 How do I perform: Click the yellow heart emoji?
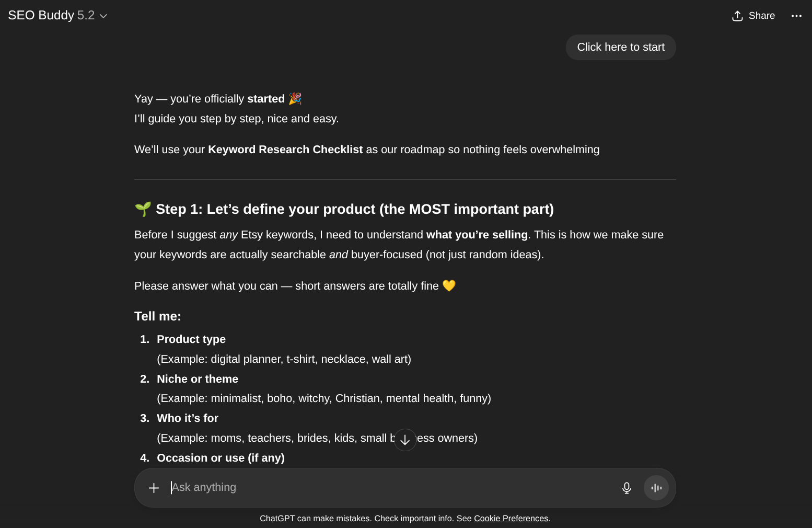449,286
